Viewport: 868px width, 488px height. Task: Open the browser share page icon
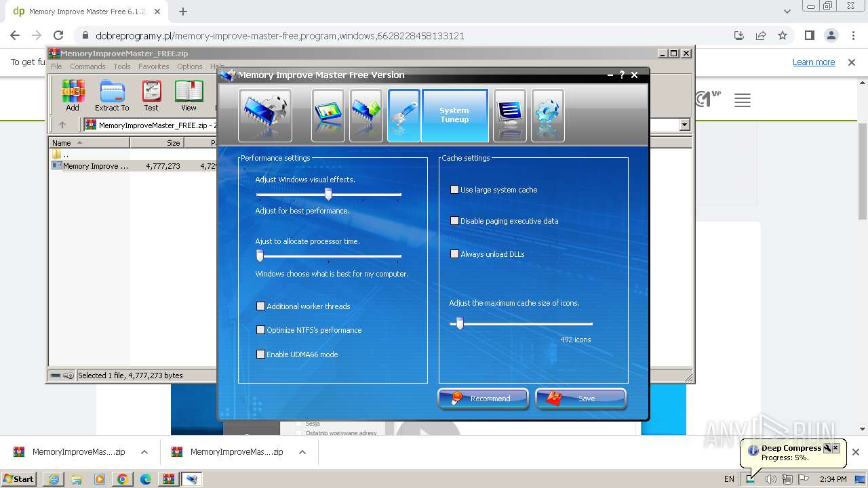click(x=761, y=36)
